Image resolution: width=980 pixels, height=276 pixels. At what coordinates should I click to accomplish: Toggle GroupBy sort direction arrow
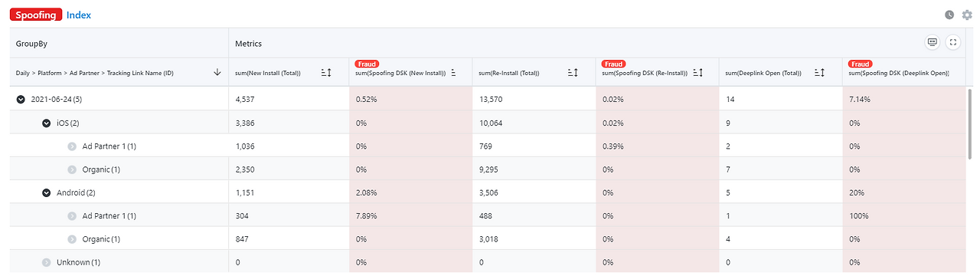[217, 72]
